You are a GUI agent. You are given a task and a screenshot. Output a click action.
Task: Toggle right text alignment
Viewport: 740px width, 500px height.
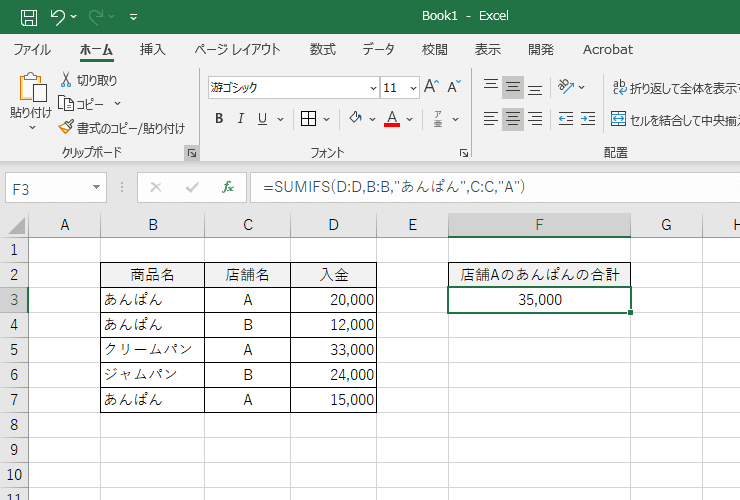point(535,119)
